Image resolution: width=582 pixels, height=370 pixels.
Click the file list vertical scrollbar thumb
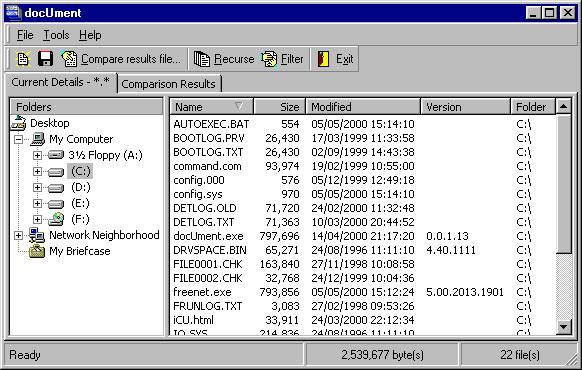[563, 184]
